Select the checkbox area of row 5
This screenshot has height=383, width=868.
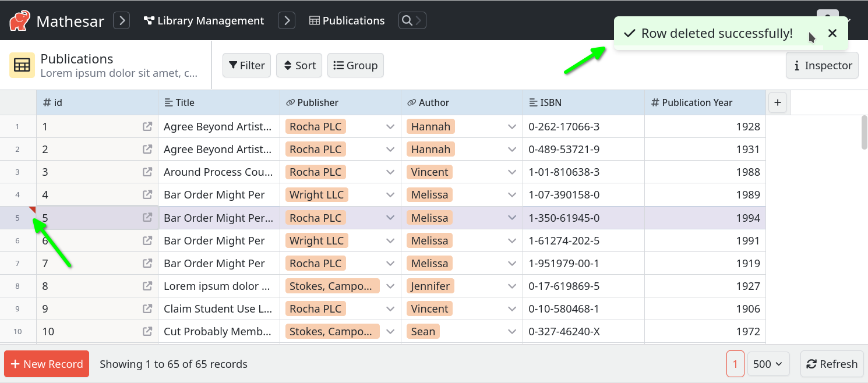pos(17,218)
